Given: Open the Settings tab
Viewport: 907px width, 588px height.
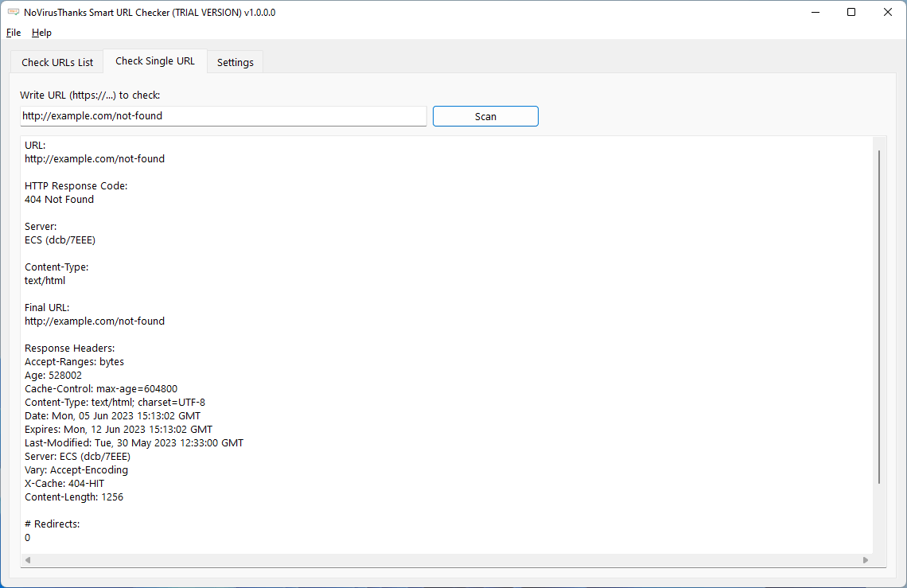Looking at the screenshot, I should [235, 62].
